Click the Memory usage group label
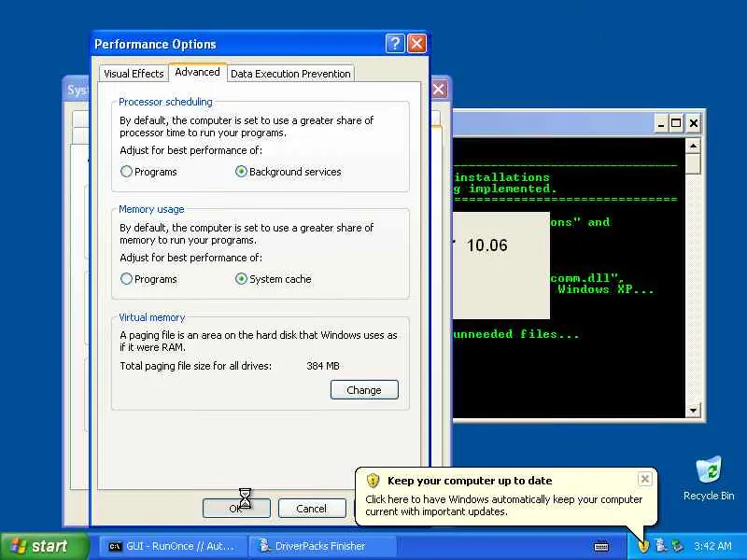Image resolution: width=747 pixels, height=560 pixels. tap(151, 209)
